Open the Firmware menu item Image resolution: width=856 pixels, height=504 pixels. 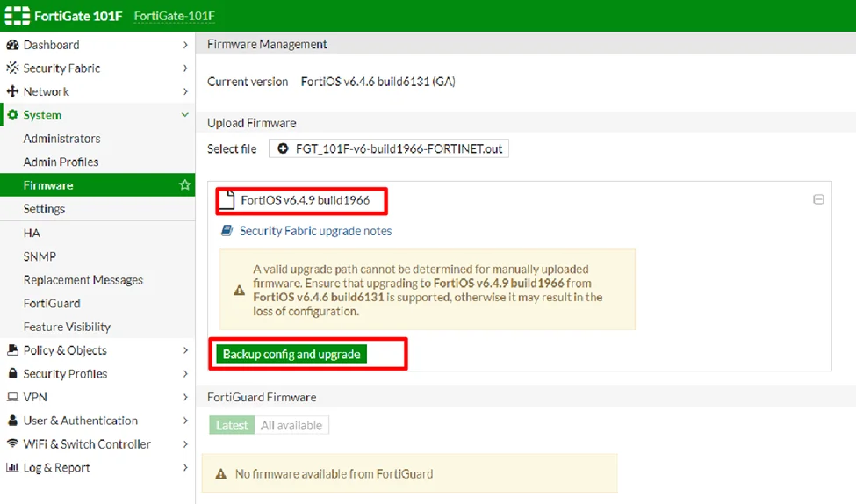97,185
